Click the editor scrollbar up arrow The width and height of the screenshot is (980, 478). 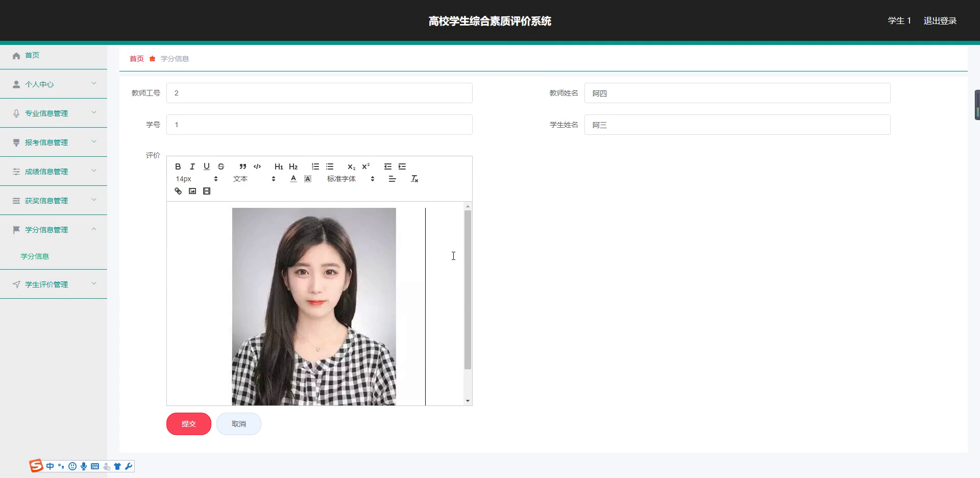point(468,206)
